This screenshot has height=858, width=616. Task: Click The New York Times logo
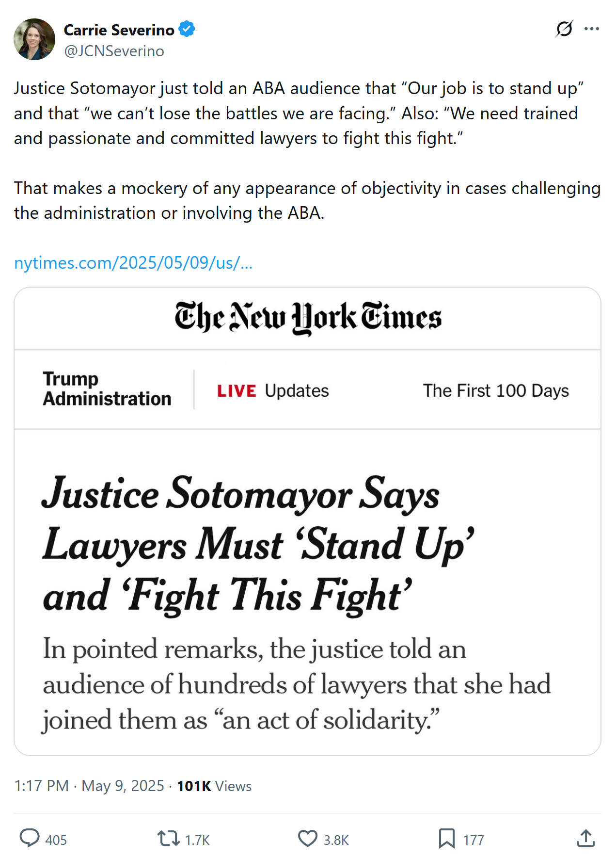[x=308, y=318]
